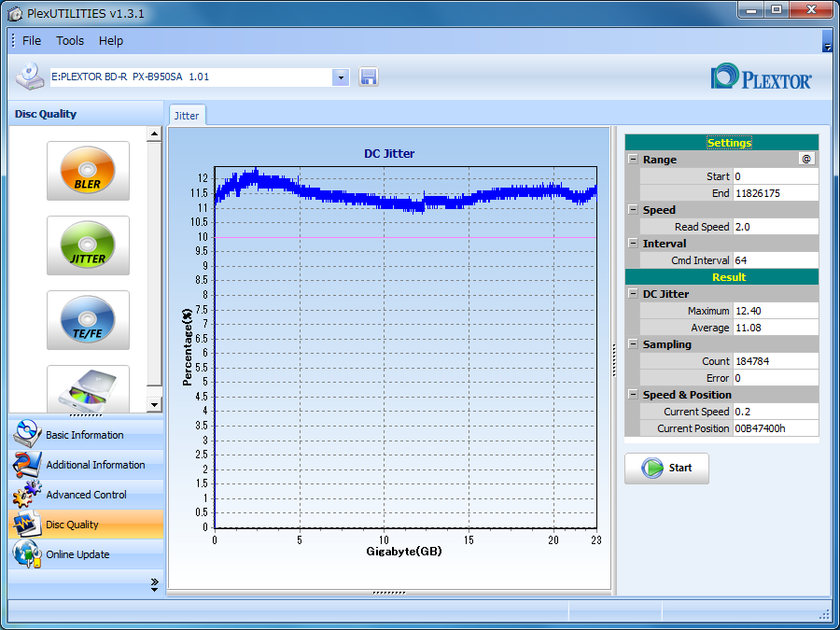
Task: Open the JITTER disc test
Action: click(x=88, y=245)
